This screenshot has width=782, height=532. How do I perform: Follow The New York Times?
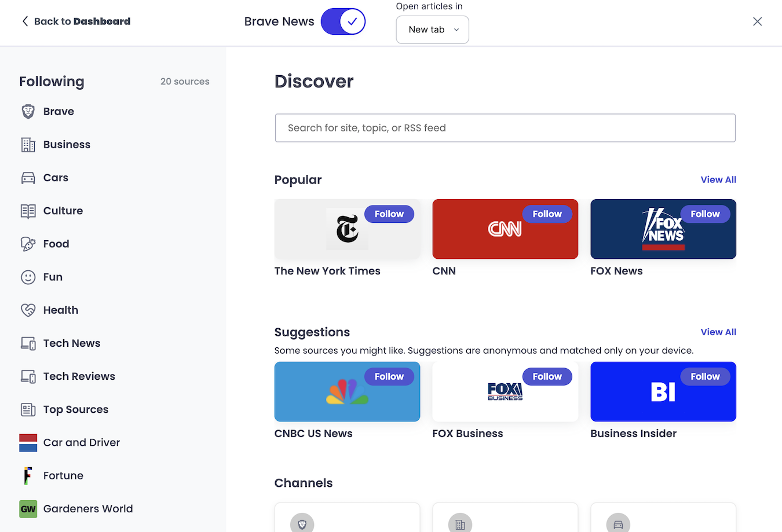pyautogui.click(x=389, y=214)
